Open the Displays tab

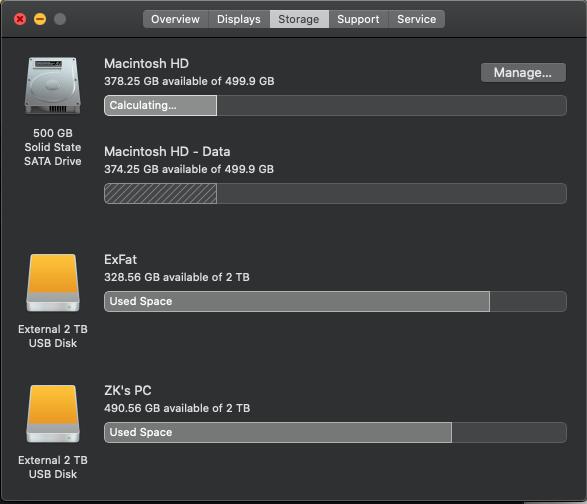[x=239, y=19]
